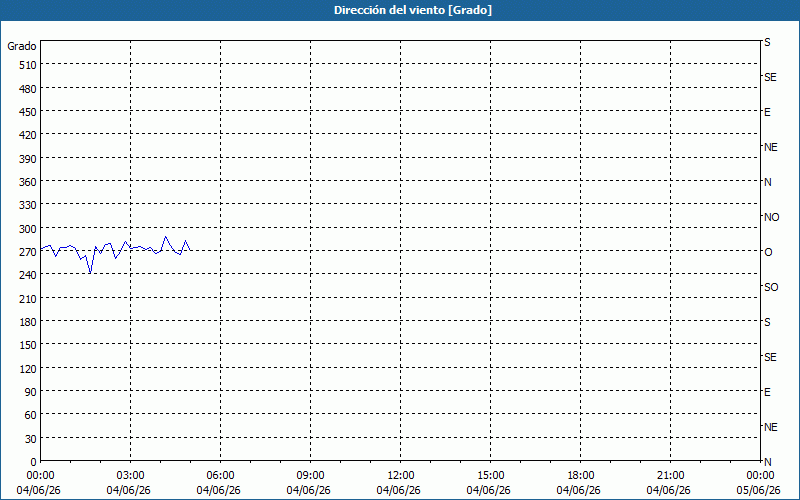Click the 04/06/26 date under 12:00

[x=398, y=490]
